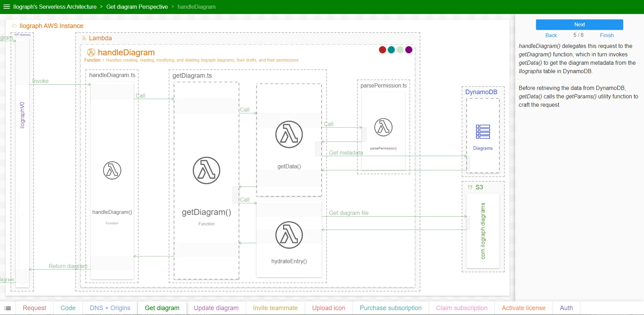This screenshot has height=315, width=644.
Task: Click the light green dot on handleDiagram
Action: (400, 50)
